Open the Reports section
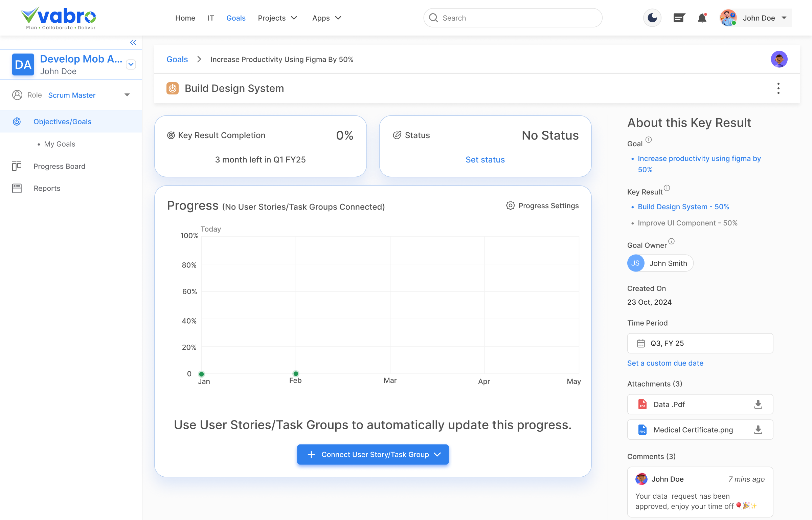This screenshot has width=812, height=520. [x=47, y=188]
